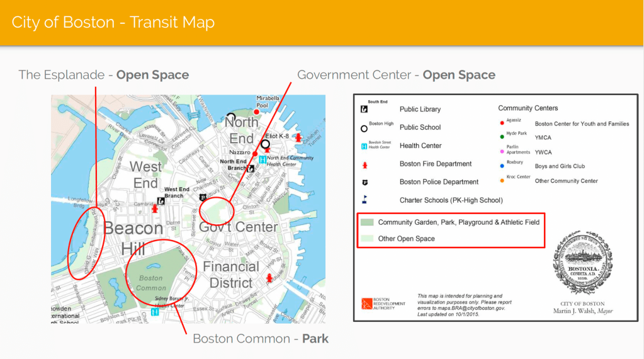This screenshot has height=359, width=644.
Task: Select the Sidney Borum Jr. Health Center icon
Action: (x=154, y=312)
